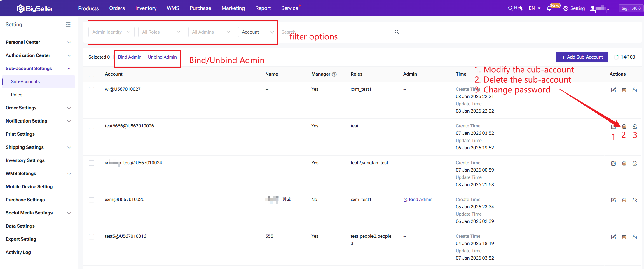Click Bind Admin link in xxm row

(x=418, y=200)
